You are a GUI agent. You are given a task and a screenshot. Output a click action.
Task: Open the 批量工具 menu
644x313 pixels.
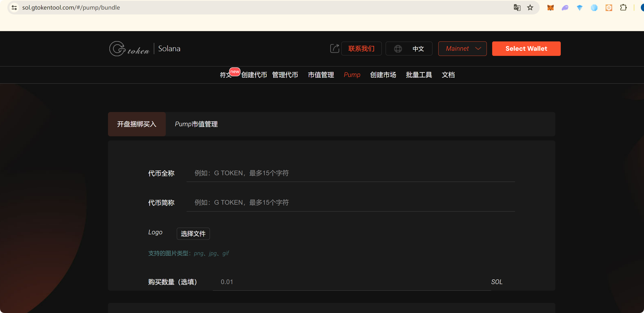419,75
